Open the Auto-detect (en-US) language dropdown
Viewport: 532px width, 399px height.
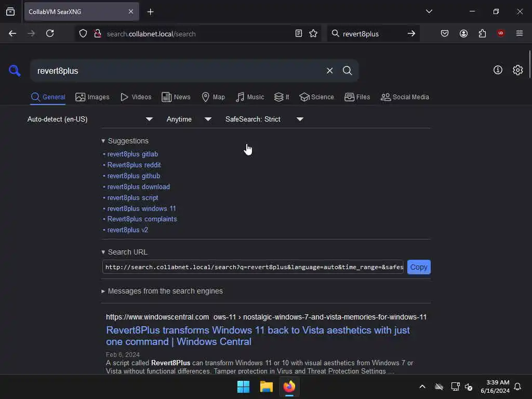(90, 119)
